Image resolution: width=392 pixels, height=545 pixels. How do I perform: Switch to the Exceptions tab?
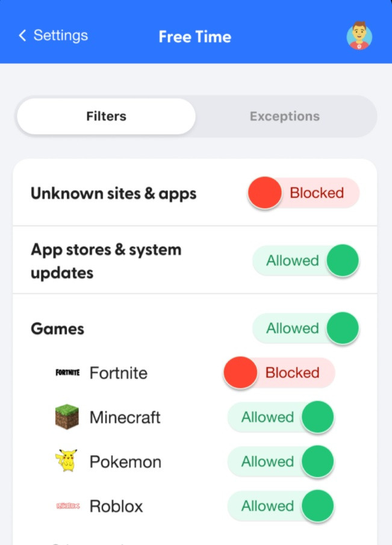pyautogui.click(x=285, y=116)
